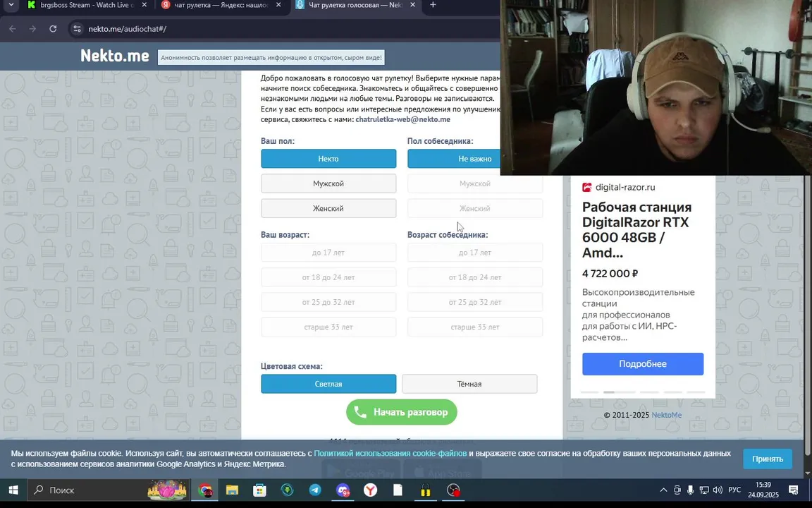Open the NektoMe footer link

[667, 415]
